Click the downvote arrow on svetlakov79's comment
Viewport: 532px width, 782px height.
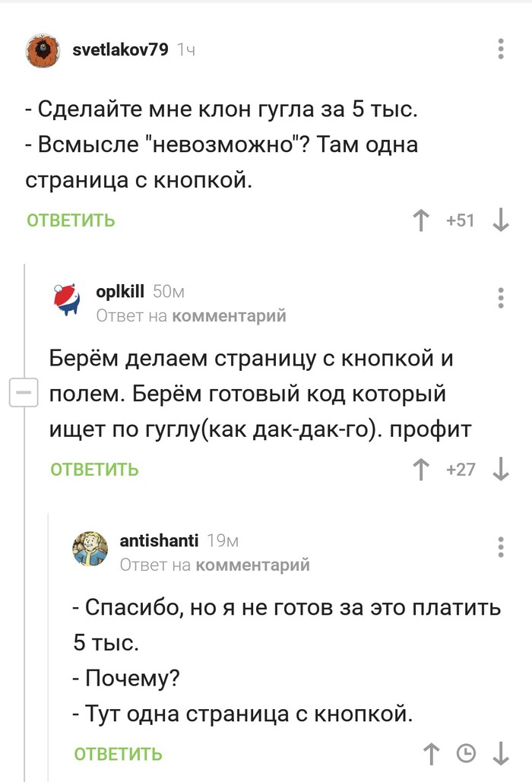click(500, 221)
